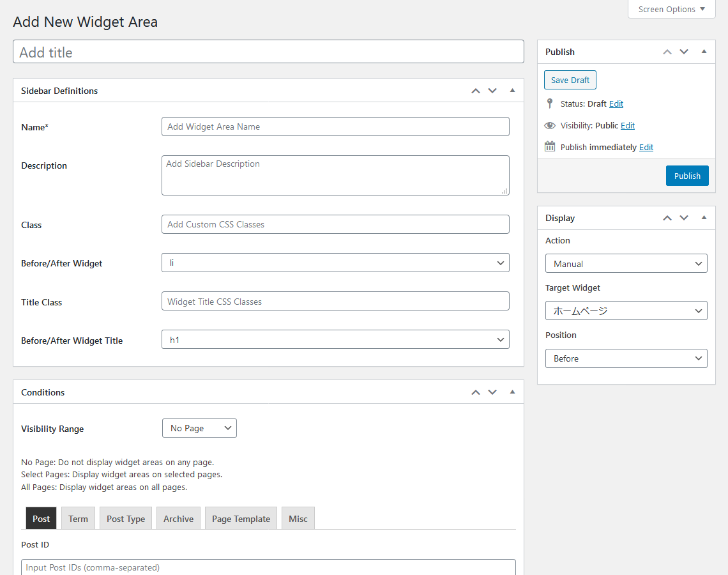Click the Custom CSS Classes field
This screenshot has width=728, height=575.
tap(335, 224)
